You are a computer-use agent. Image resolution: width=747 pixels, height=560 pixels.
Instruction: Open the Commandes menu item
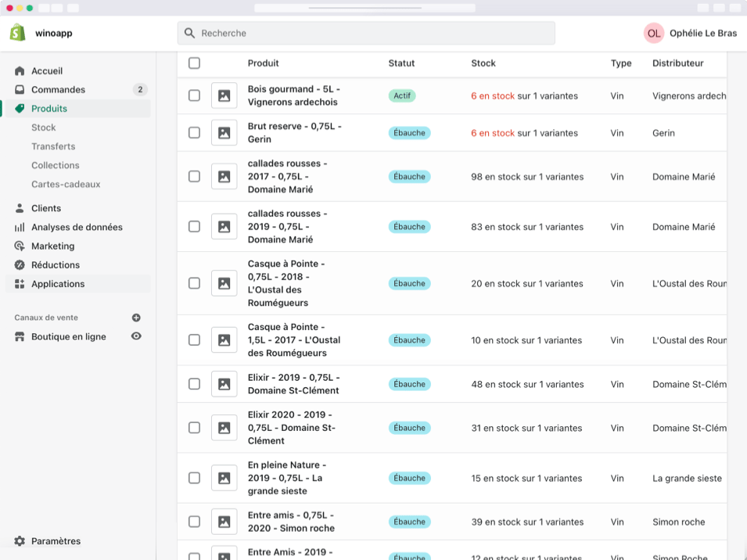coord(78,89)
